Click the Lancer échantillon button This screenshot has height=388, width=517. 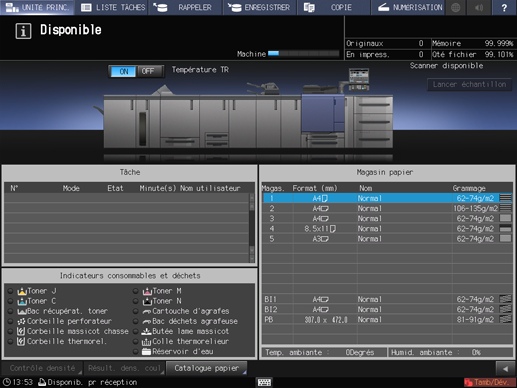coord(469,85)
